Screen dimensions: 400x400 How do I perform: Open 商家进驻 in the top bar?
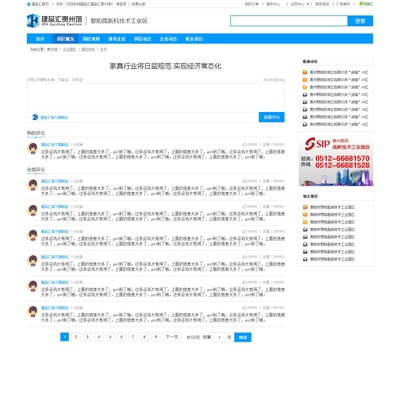coord(322,4)
